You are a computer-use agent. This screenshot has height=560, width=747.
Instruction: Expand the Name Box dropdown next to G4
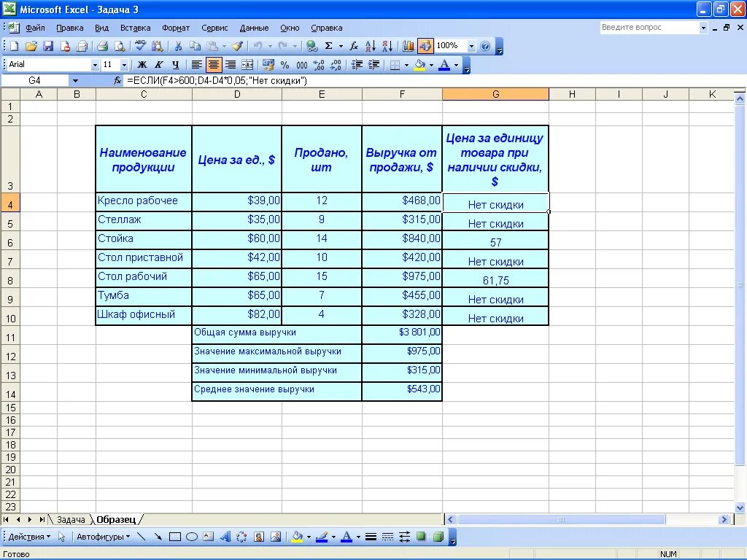click(75, 80)
